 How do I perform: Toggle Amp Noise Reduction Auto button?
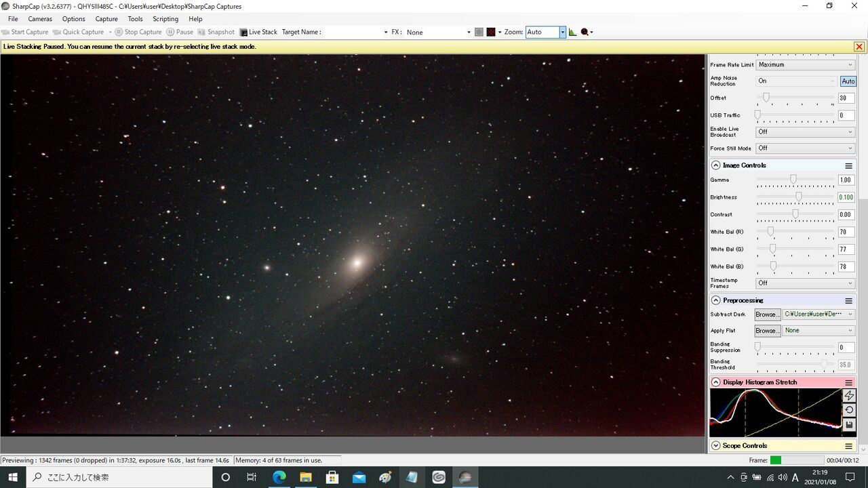tap(848, 81)
